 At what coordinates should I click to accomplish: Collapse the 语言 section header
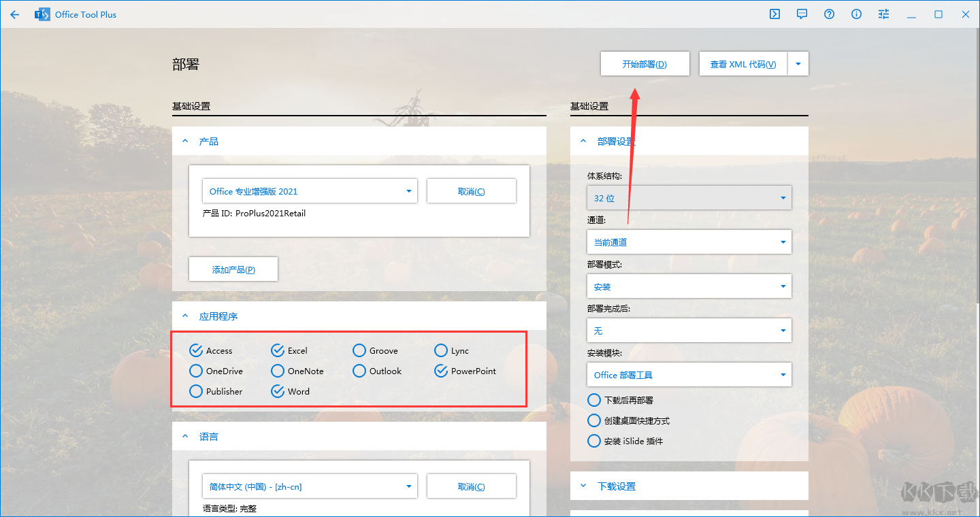pyautogui.click(x=185, y=436)
